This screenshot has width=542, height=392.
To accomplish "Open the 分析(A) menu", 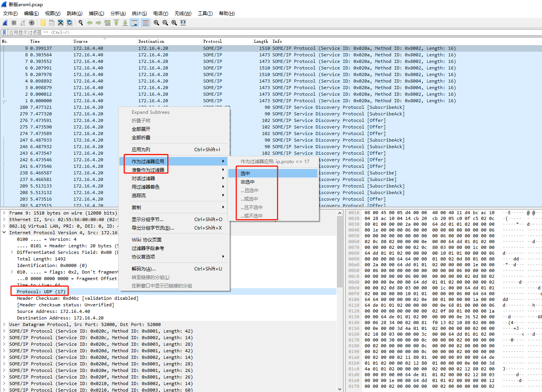I will (x=118, y=14).
